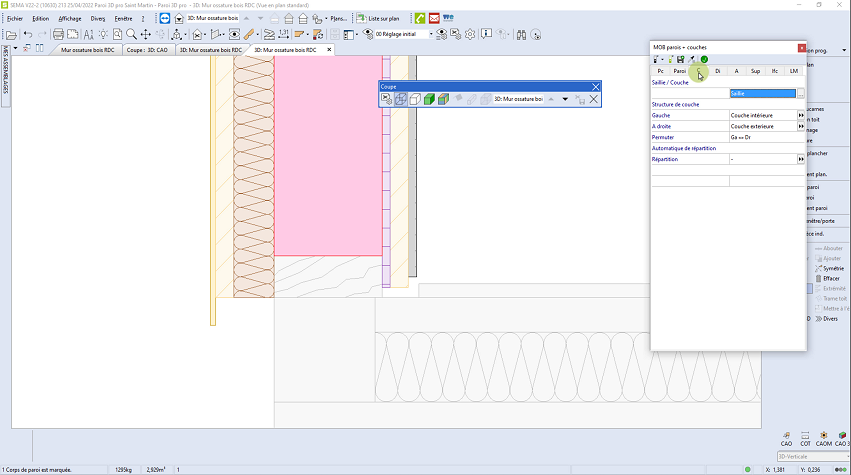
Task: Open the Affichage menu
Action: click(x=70, y=18)
